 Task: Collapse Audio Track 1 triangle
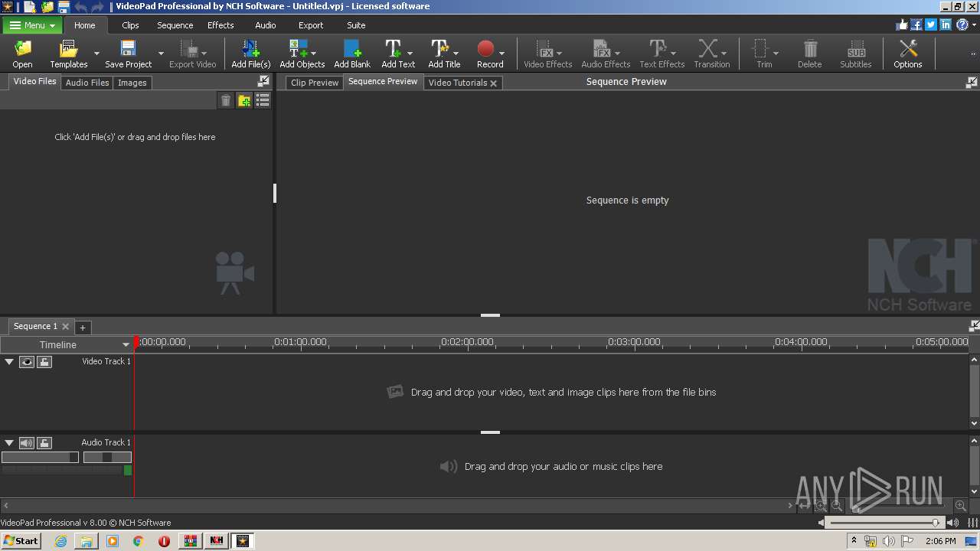coord(9,442)
